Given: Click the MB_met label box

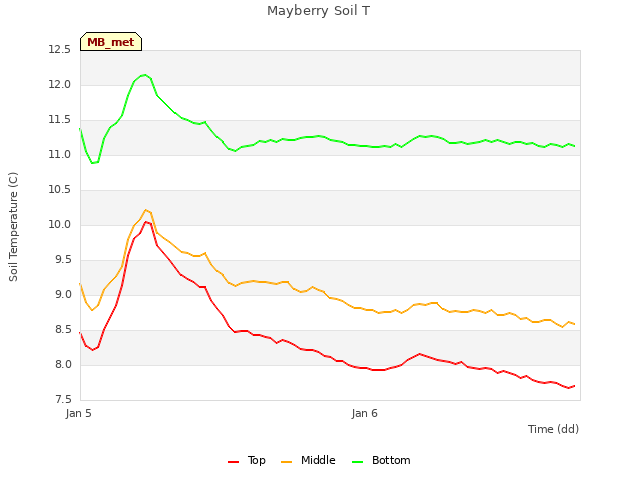Looking at the screenshot, I should [x=111, y=42].
